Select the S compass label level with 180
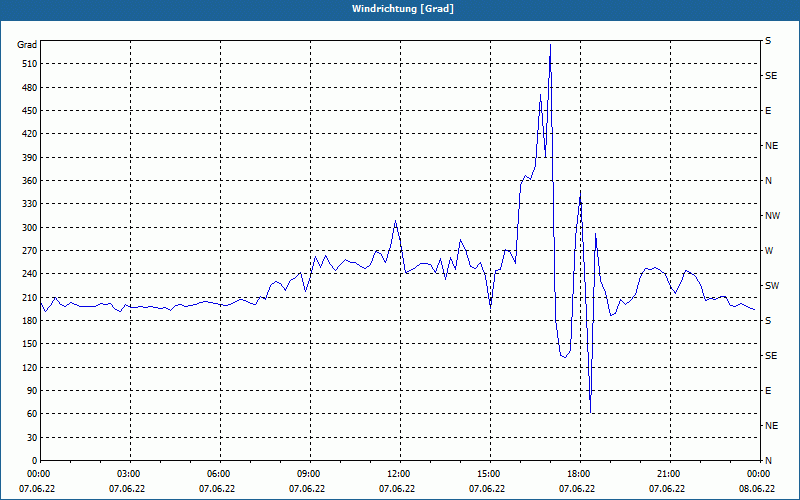The width and height of the screenshot is (800, 500). point(768,320)
